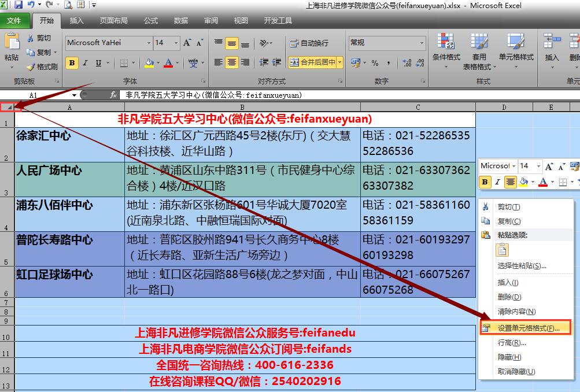Viewport: 580px width, 392px height.
Task: Open Cell Styles (单元格样式) gallery
Action: [516, 51]
